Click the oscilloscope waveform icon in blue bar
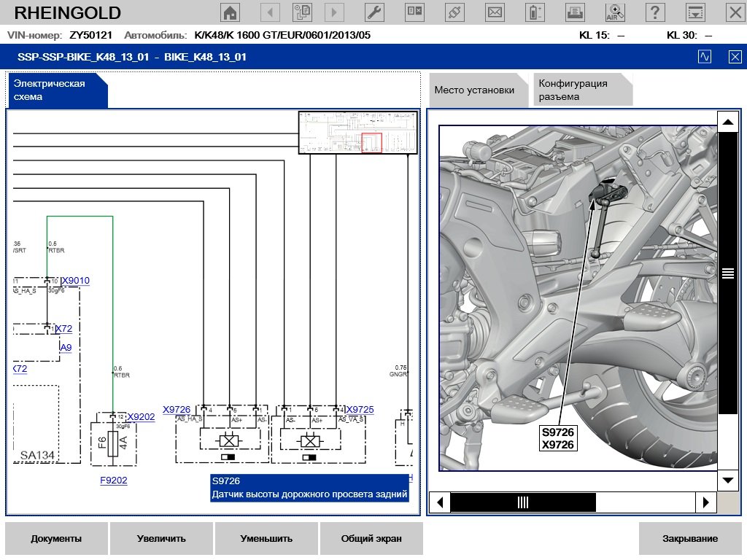Image resolution: width=747 pixels, height=560 pixels. tap(705, 57)
